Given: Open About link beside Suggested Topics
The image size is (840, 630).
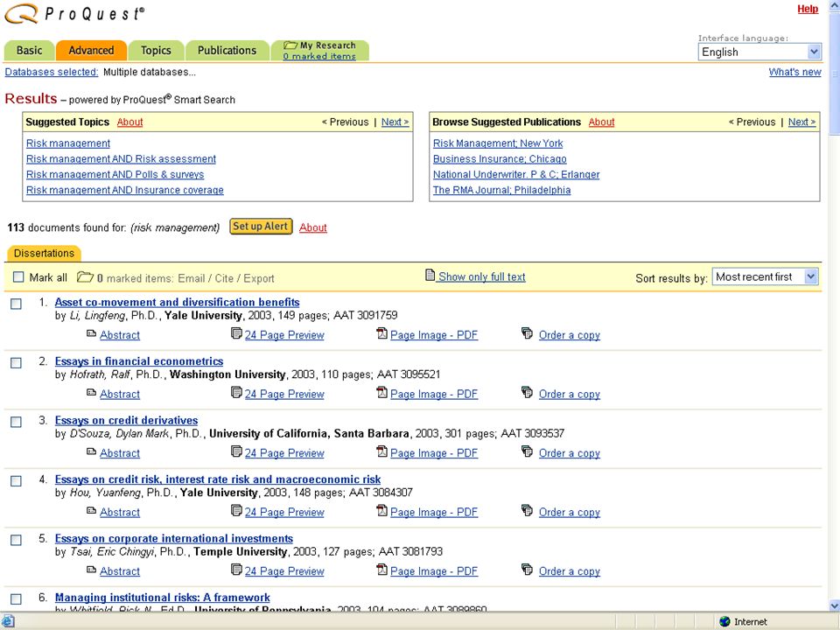Looking at the screenshot, I should click(129, 122).
